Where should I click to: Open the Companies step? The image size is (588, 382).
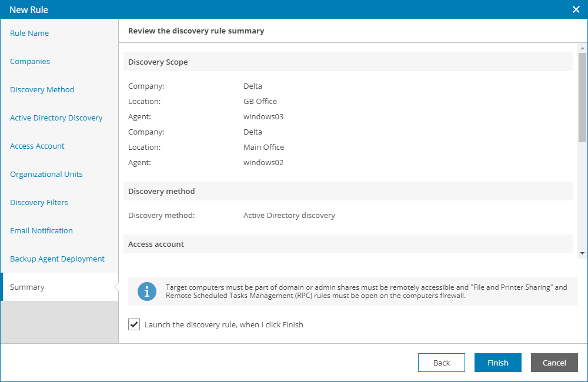[x=30, y=62]
